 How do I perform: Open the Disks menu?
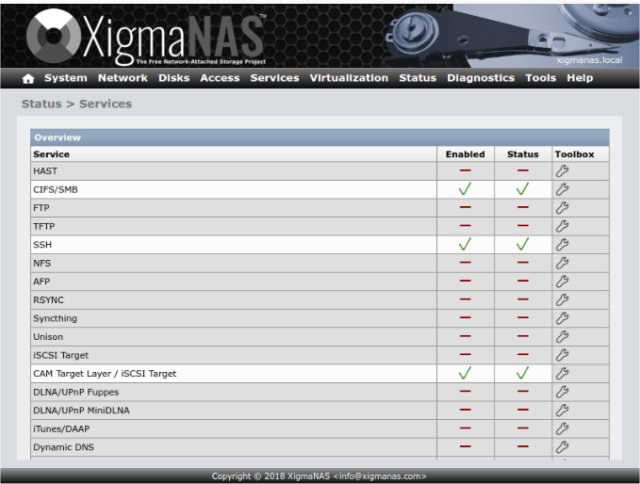(174, 78)
